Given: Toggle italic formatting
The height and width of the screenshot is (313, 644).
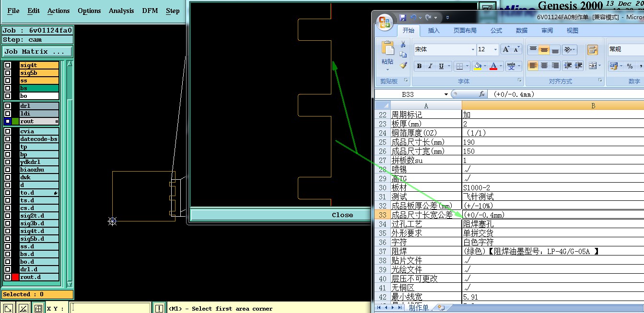Looking at the screenshot, I should 430,66.
